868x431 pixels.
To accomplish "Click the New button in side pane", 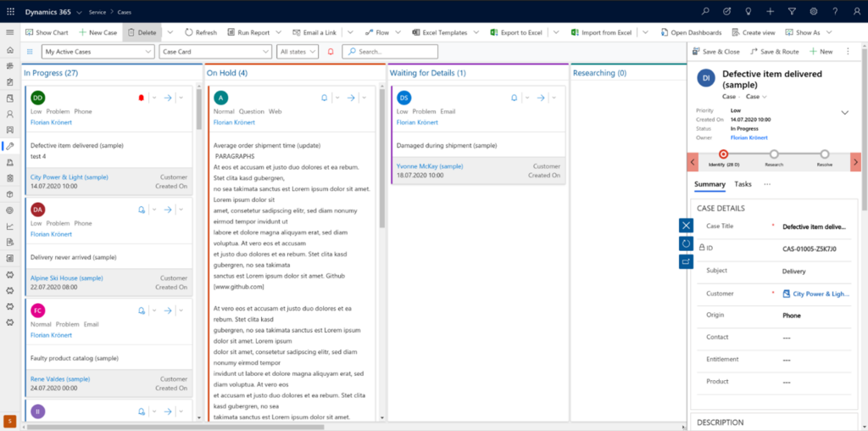I will [821, 52].
